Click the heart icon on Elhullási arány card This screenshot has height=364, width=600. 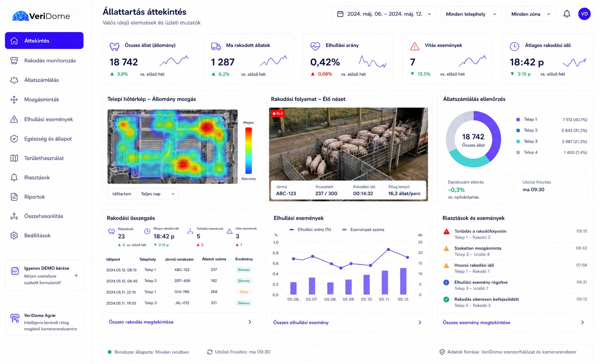coord(315,47)
